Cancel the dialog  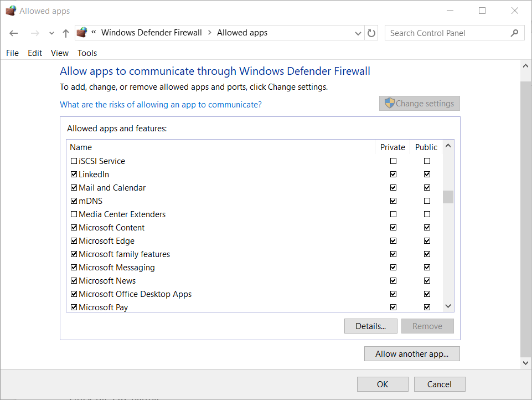pyautogui.click(x=440, y=384)
